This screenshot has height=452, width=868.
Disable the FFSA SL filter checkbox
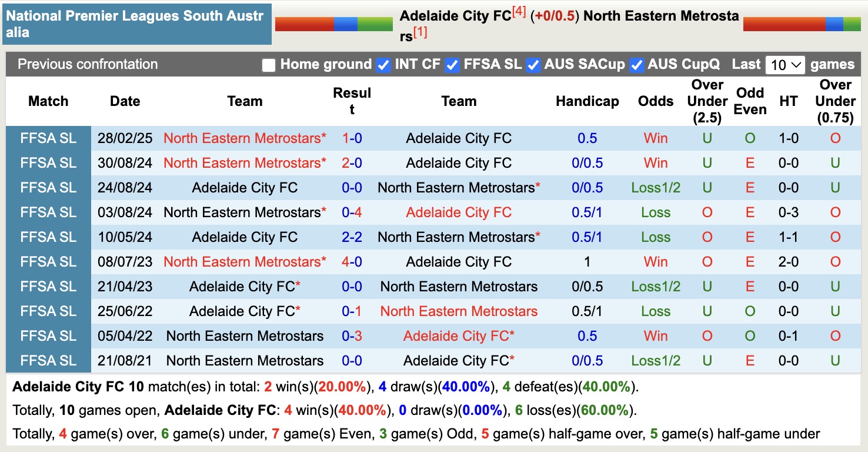(452, 65)
